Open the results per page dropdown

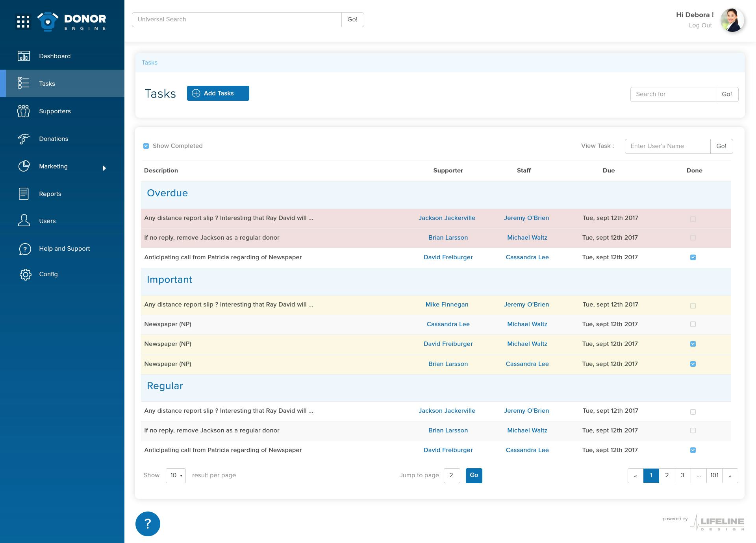[x=176, y=475]
